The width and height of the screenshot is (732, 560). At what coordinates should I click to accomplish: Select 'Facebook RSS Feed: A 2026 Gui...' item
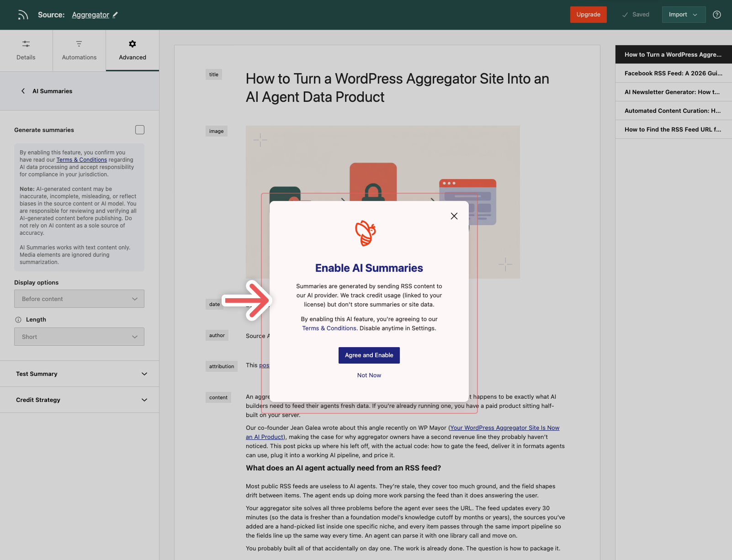click(674, 73)
